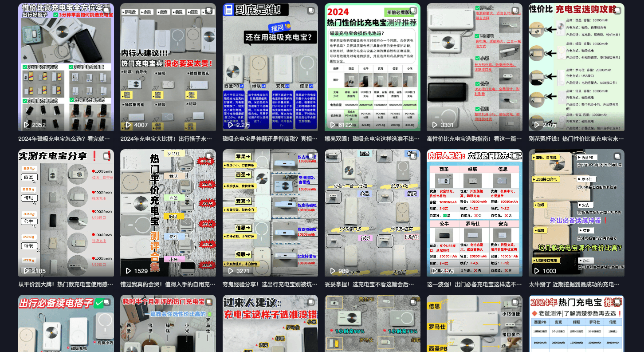Open the '外出必备续航神器' cover image
Screen dimensions: 644x352
pyautogui.click(x=577, y=213)
